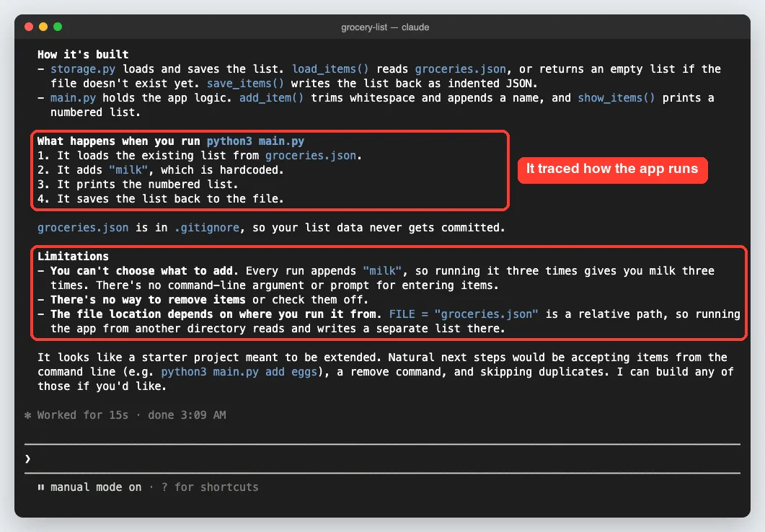Click the window title 'grocery-list — claude'
Image resolution: width=765 pixels, height=532 pixels.
point(385,27)
